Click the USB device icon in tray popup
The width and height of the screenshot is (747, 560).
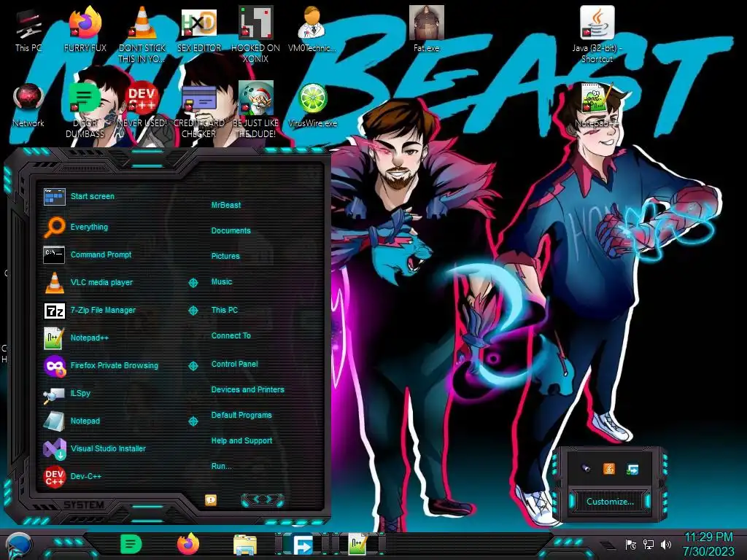586,469
